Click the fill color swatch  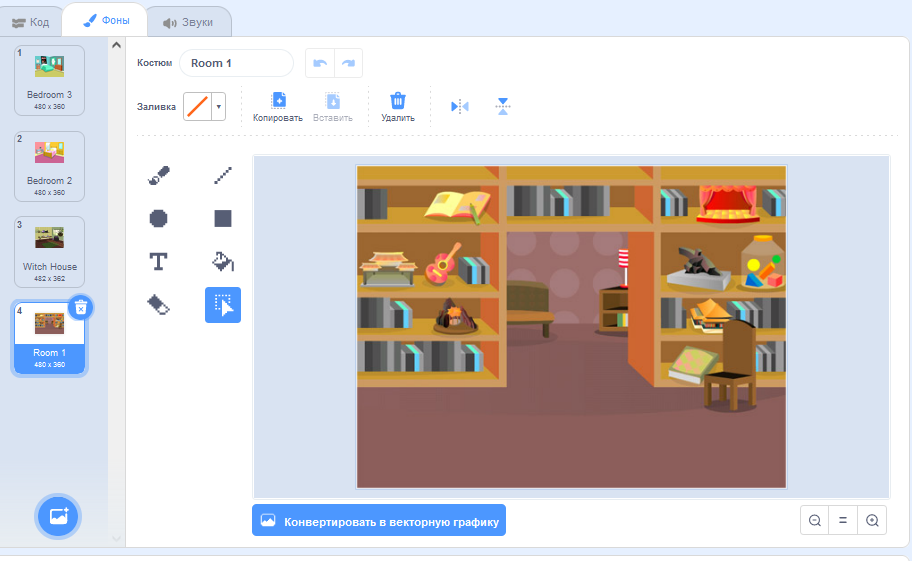198,107
